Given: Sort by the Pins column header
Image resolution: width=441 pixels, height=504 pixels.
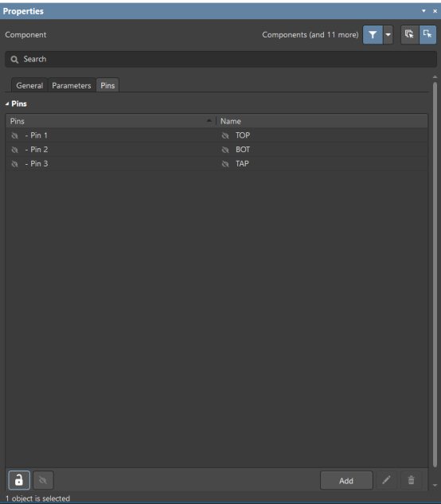Looking at the screenshot, I should (111, 121).
